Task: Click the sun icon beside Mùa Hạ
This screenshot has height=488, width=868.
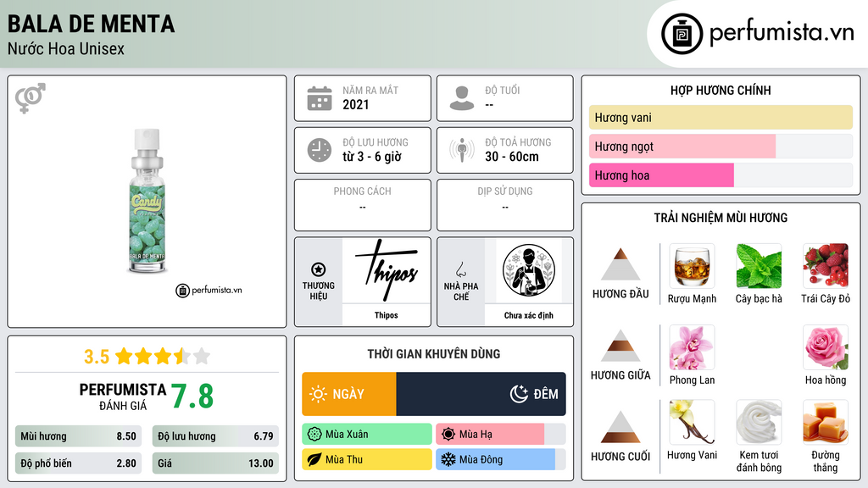Action: pos(448,435)
